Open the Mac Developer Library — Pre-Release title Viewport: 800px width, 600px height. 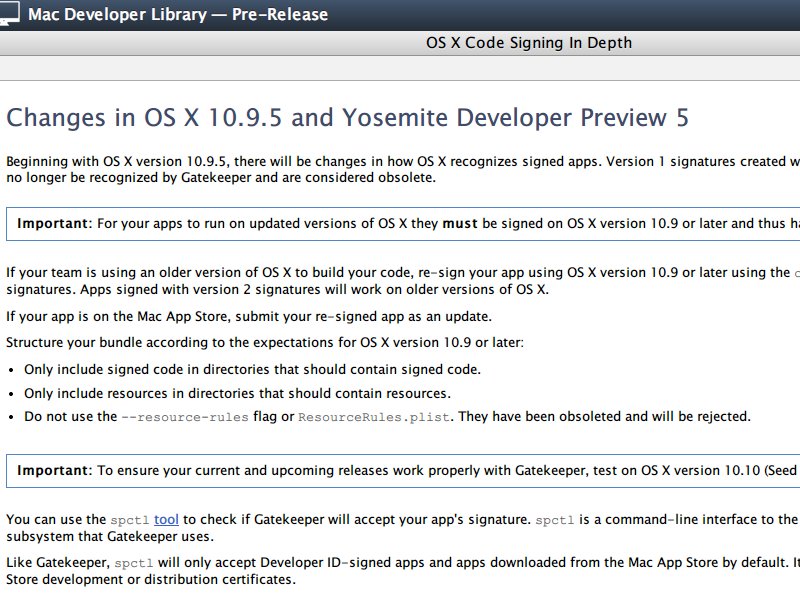point(178,14)
